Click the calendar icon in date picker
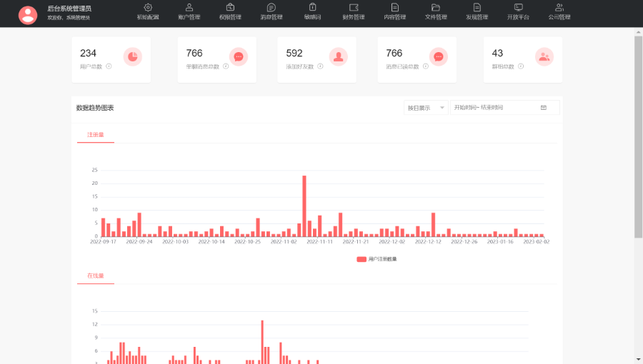Image resolution: width=643 pixels, height=364 pixels. [544, 108]
